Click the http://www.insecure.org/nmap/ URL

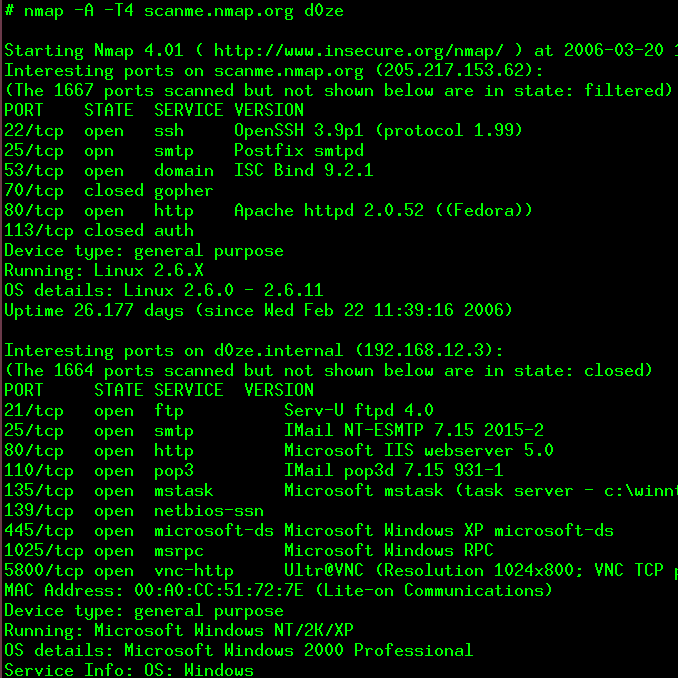[358, 51]
